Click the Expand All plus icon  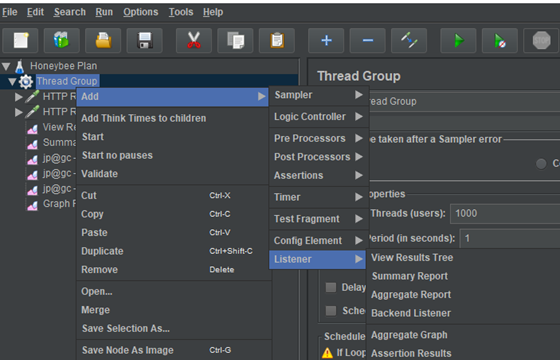326,40
